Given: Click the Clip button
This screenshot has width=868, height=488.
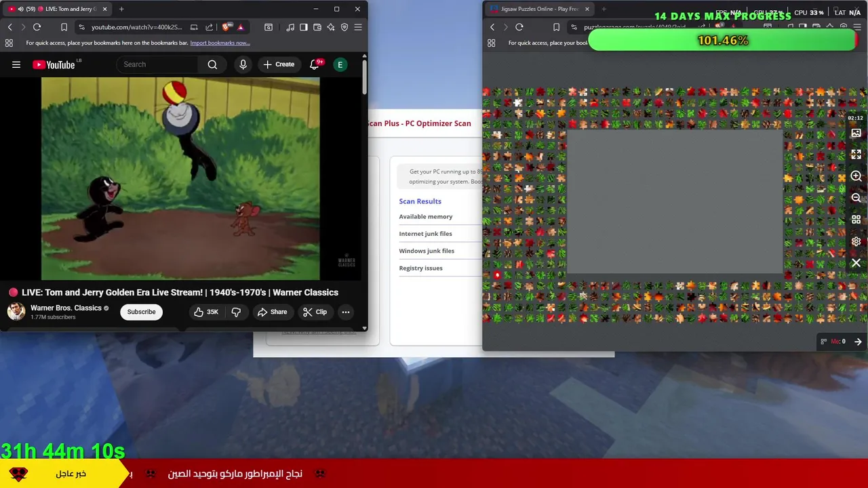Looking at the screenshot, I should (315, 312).
